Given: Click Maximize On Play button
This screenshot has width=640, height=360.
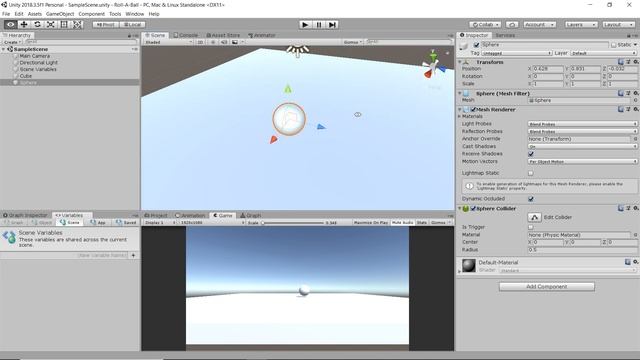Looking at the screenshot, I should 371,223.
